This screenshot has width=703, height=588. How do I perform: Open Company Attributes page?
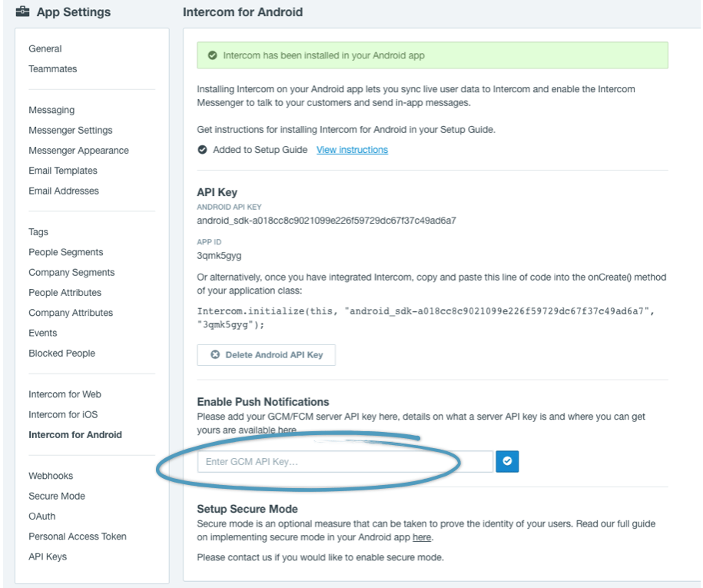(71, 313)
